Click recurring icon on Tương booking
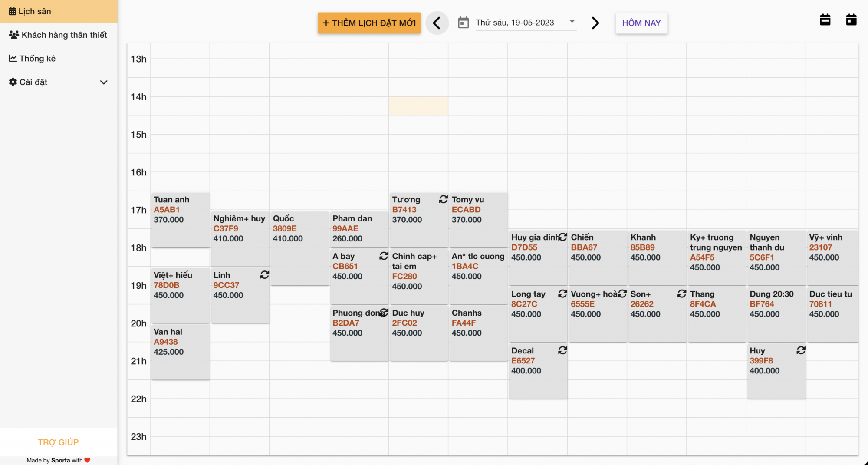This screenshot has height=465, width=868. click(x=443, y=199)
